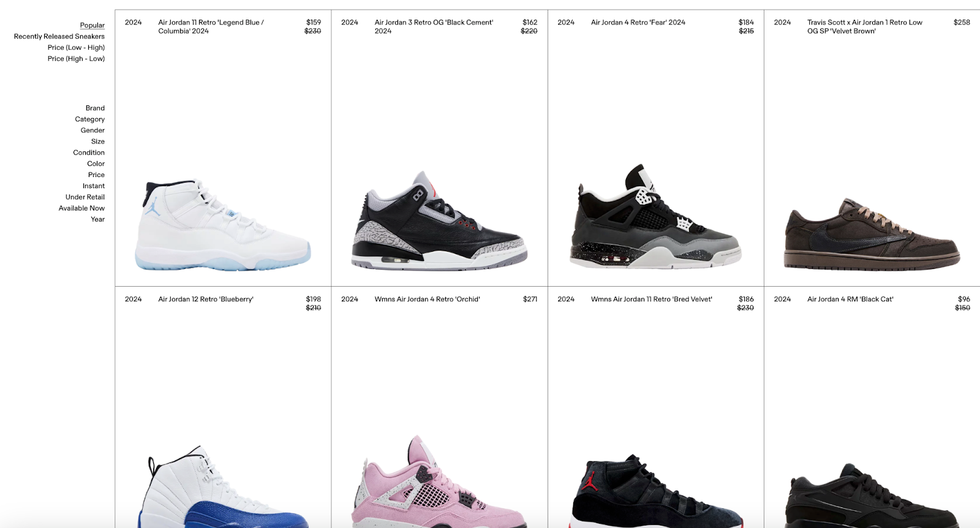Viewport: 980px width, 528px height.
Task: Open Air Jordan 11 Legend Blue shoe image
Action: pos(223,225)
